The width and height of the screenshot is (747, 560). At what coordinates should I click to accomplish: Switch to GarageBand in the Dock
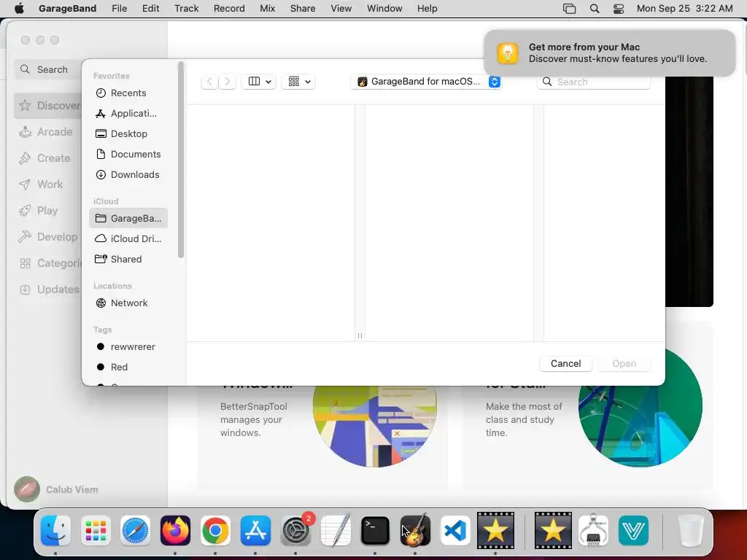415,531
